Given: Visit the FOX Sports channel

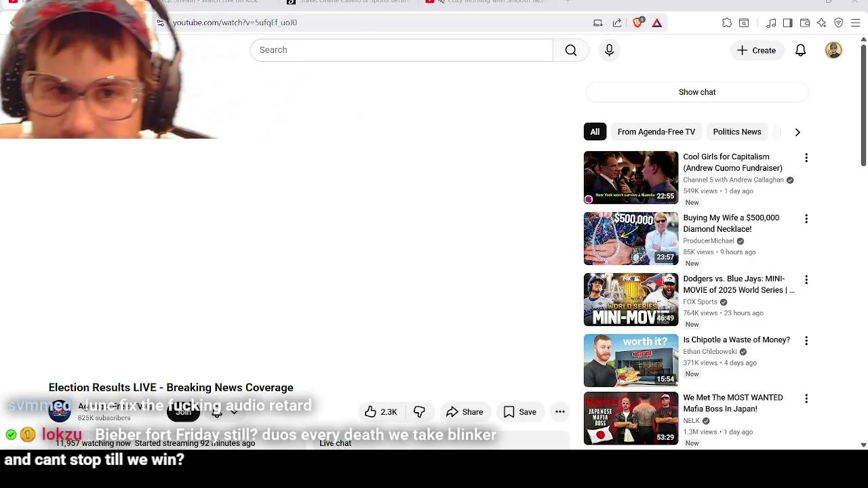Looking at the screenshot, I should [700, 302].
